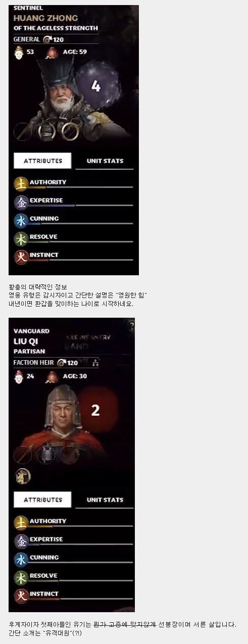Click Liu Qi's Cunning water element icon
248x644 pixels.
click(x=21, y=560)
